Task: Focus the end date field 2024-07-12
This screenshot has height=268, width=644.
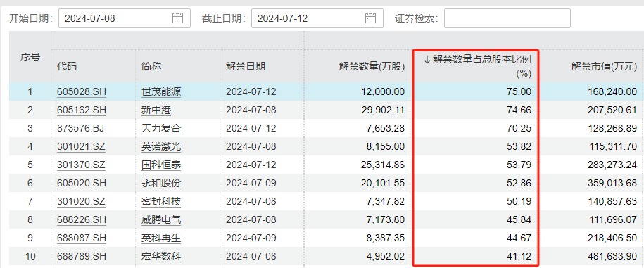Action: point(317,18)
